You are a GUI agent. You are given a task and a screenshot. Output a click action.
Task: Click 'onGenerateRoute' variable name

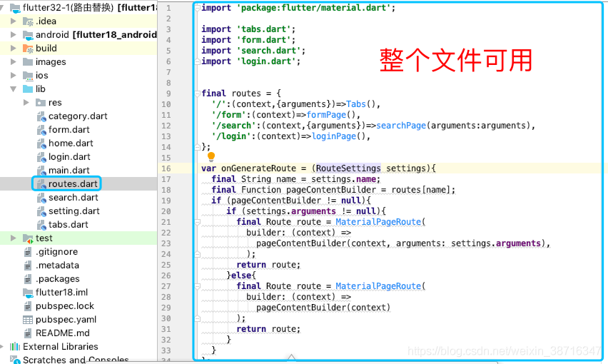[x=258, y=168]
